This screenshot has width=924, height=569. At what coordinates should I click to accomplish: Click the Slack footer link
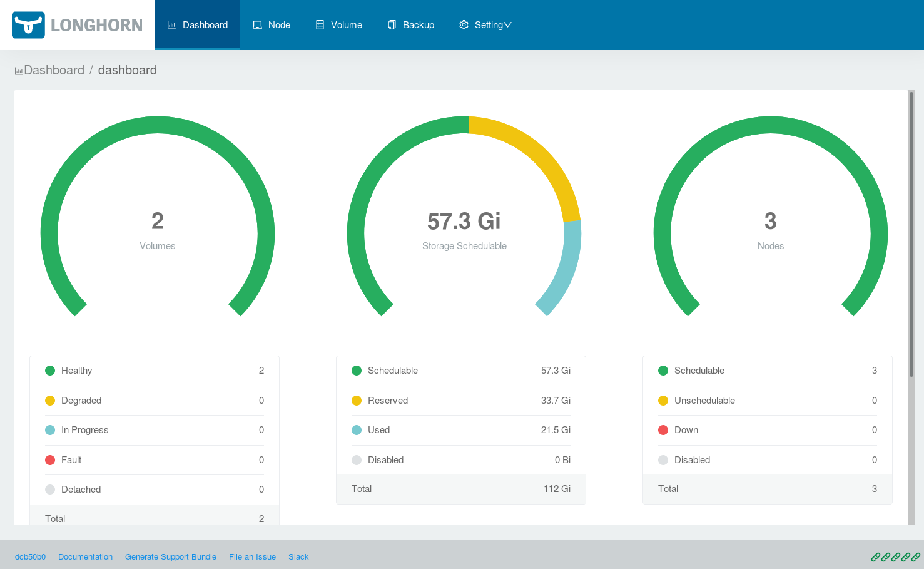click(x=298, y=557)
